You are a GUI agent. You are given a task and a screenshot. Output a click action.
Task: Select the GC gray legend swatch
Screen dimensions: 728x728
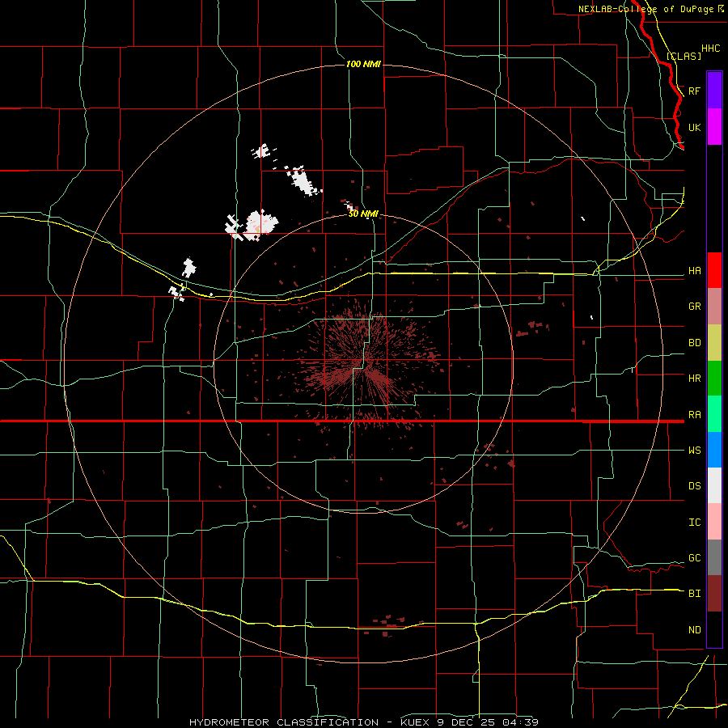tap(714, 557)
